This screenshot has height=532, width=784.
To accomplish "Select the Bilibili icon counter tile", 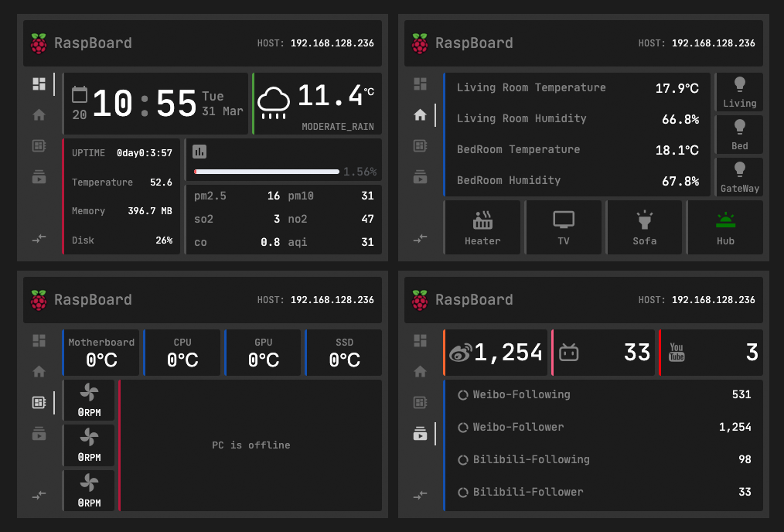I will [569, 353].
